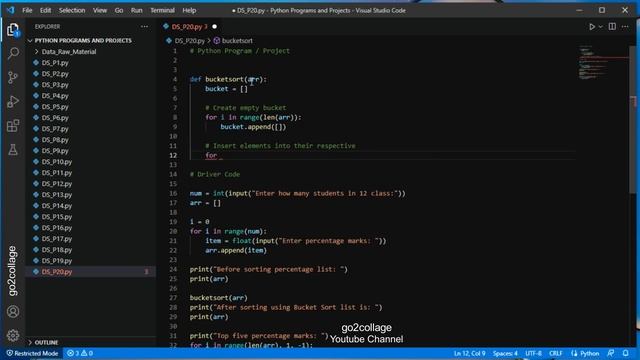Image resolution: width=640 pixels, height=360 pixels.
Task: Open DS_P12.py in explorer
Action: tap(57, 184)
